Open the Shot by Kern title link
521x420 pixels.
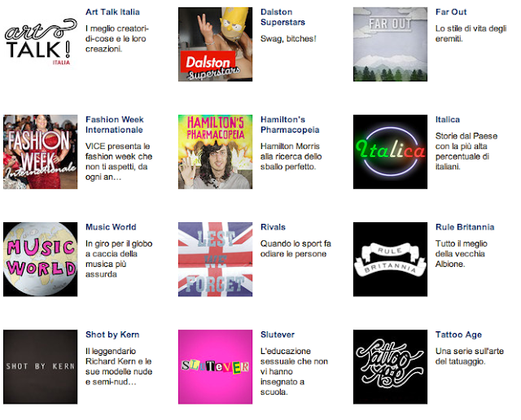point(112,335)
